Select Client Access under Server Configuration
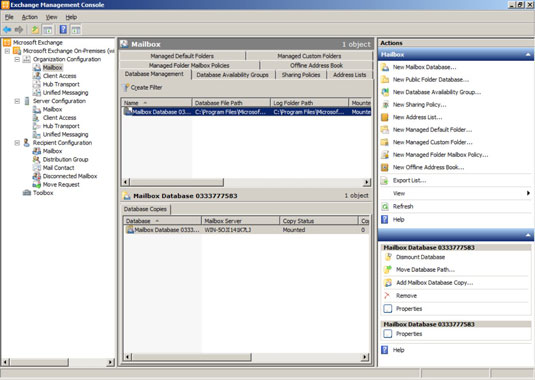 pos(59,118)
